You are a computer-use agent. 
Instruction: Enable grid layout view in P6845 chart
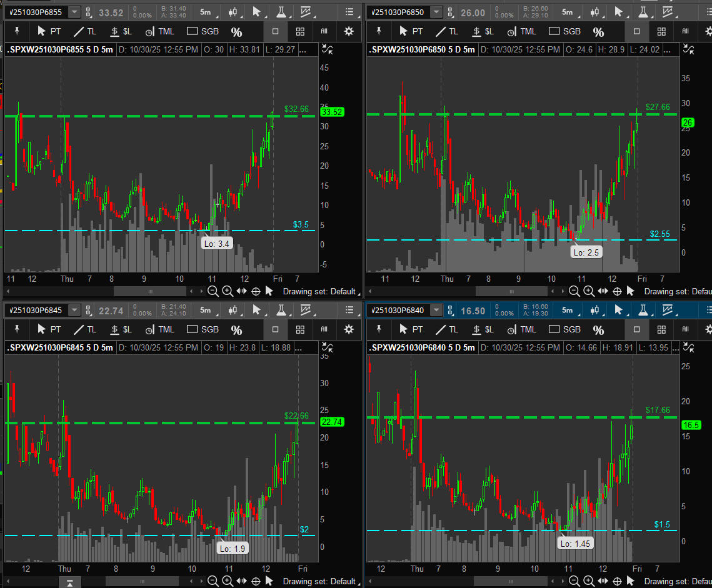[x=300, y=329]
